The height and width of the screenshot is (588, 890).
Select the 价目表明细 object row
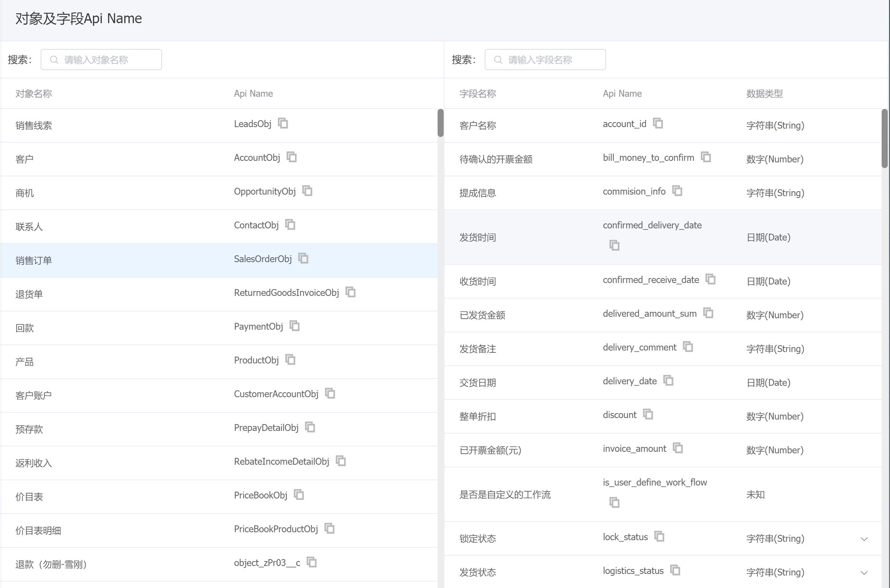tap(219, 531)
